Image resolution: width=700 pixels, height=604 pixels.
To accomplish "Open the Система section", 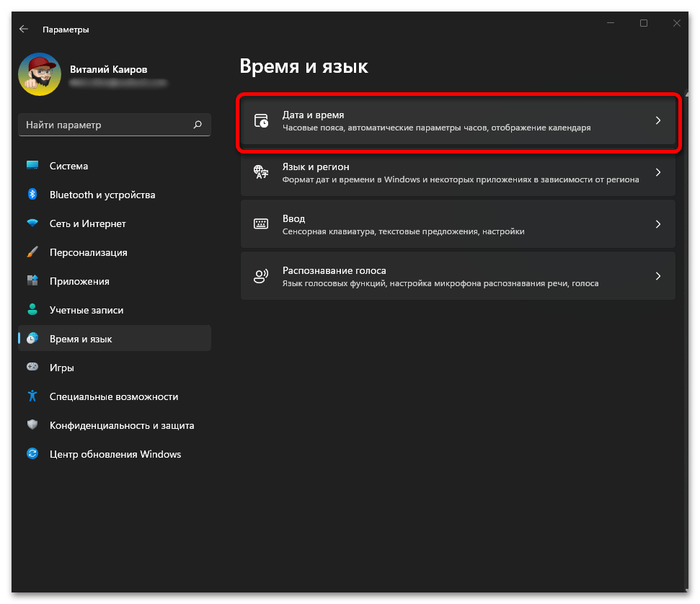I will pos(68,166).
